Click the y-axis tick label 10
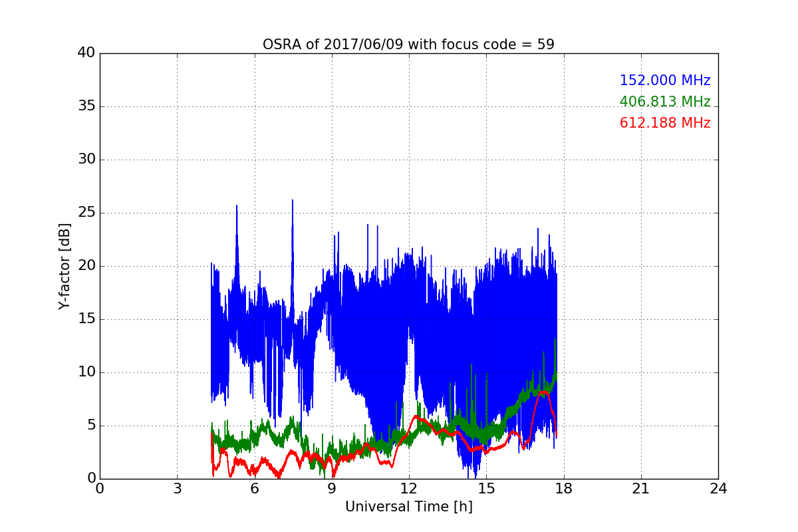This screenshot has height=532, width=798. tap(86, 372)
